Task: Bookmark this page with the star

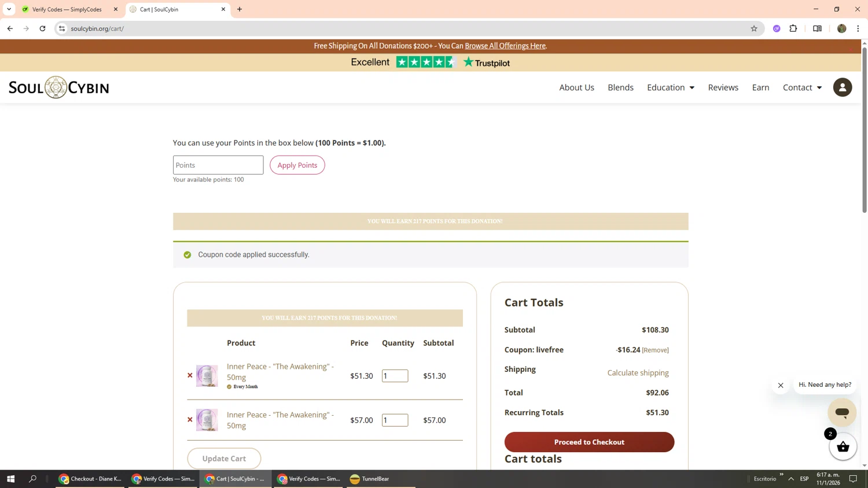Action: 753,28
